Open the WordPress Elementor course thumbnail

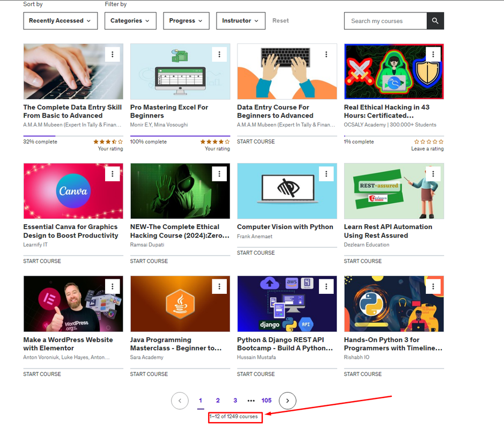tap(73, 304)
